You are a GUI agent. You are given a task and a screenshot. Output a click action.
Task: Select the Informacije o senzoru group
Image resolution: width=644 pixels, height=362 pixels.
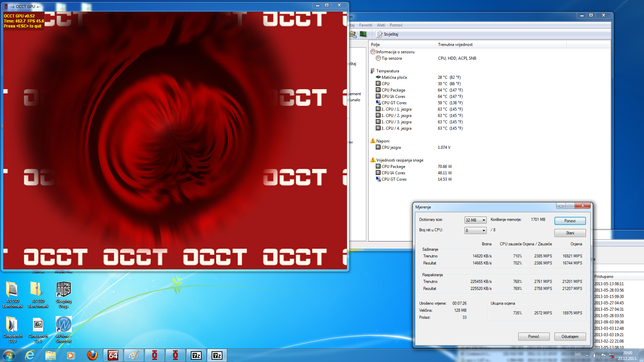coord(393,52)
